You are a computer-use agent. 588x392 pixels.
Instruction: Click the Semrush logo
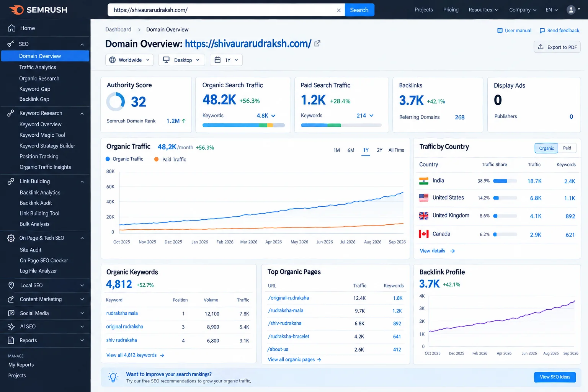pos(38,10)
